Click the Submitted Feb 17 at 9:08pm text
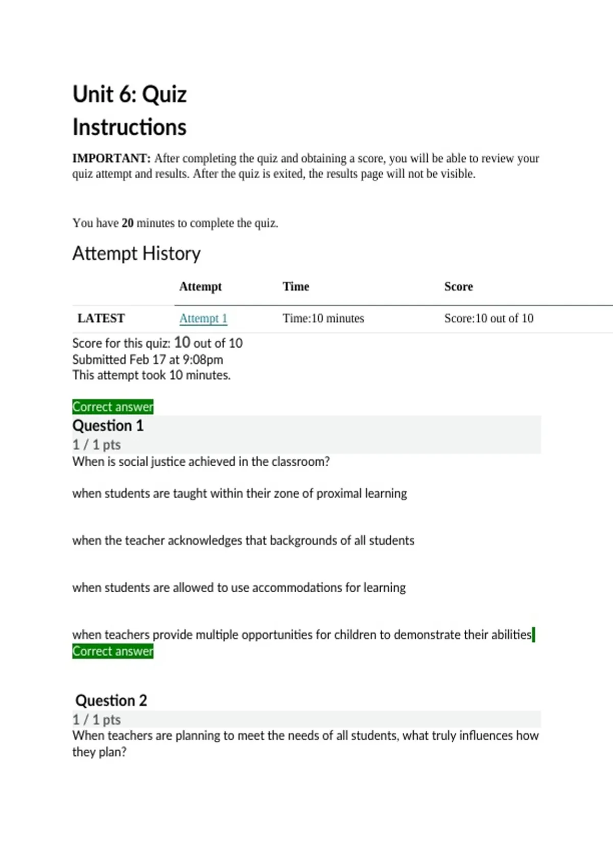The height and width of the screenshot is (868, 613). pyautogui.click(x=148, y=359)
